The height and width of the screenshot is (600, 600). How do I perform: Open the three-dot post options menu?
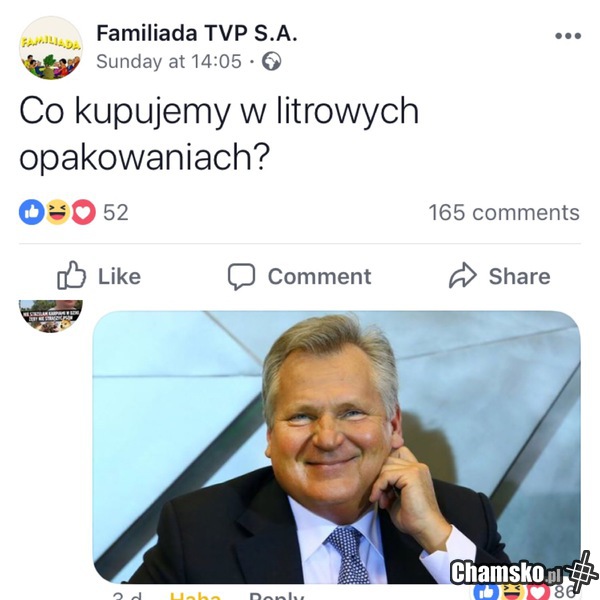pos(568,36)
